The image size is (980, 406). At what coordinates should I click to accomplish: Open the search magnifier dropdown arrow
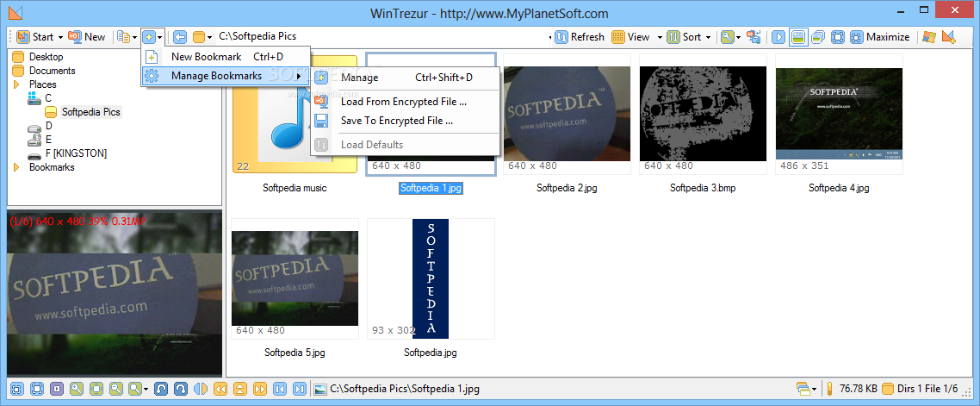click(x=738, y=38)
